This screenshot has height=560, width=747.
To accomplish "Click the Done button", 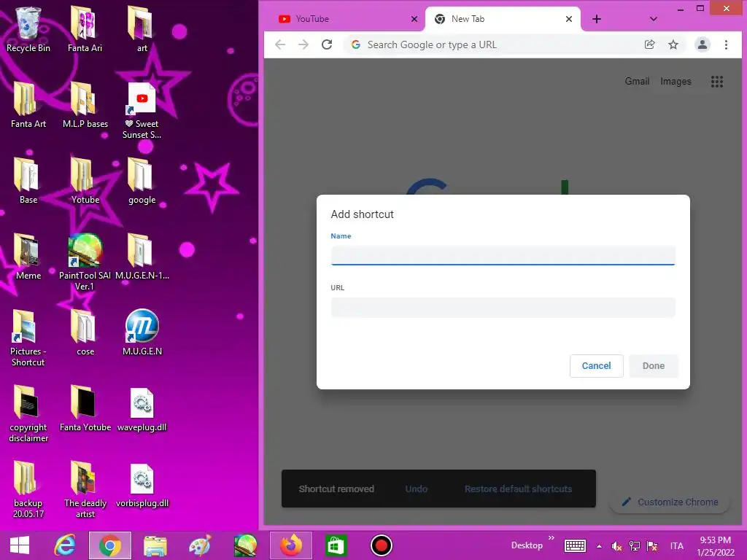I will point(654,366).
